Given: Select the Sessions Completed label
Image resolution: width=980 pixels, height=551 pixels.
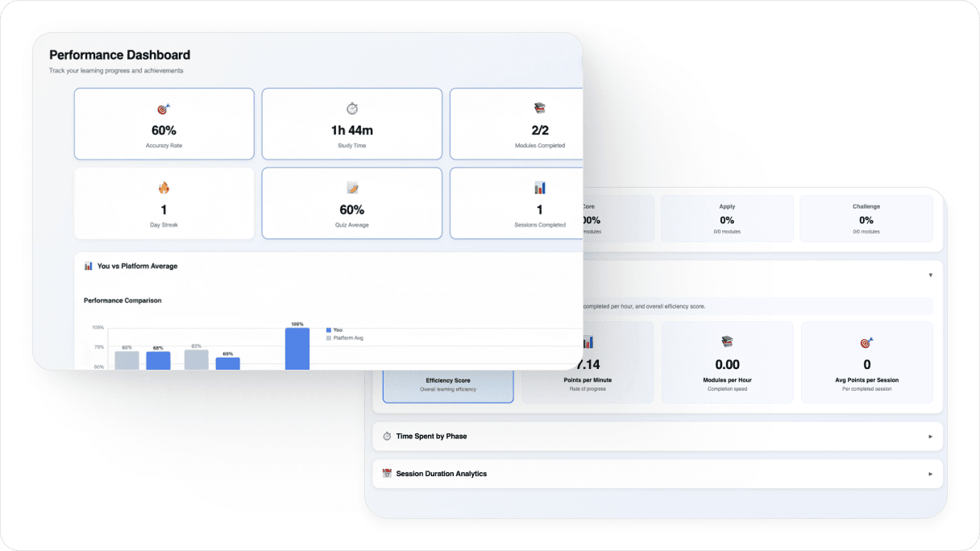Looking at the screenshot, I should pos(540,225).
